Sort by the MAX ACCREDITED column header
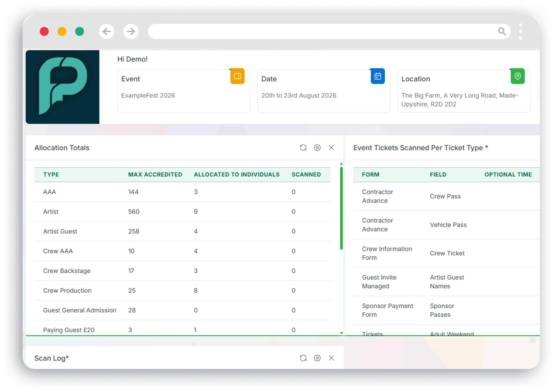555x392 pixels. click(155, 174)
